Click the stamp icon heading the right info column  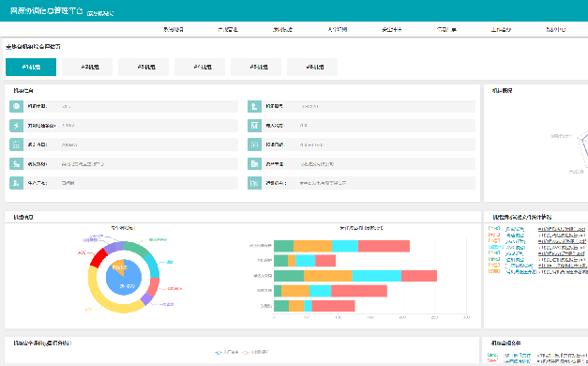tap(254, 107)
